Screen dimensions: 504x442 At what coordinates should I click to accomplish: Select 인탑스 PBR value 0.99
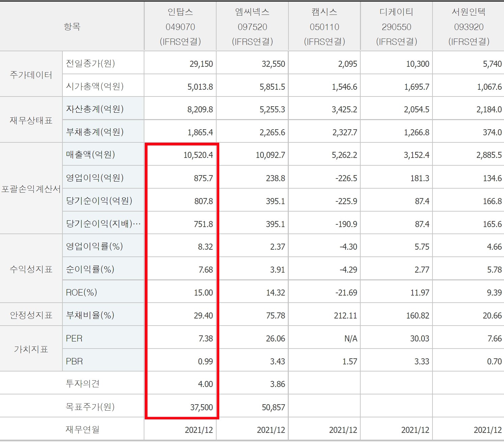click(x=205, y=361)
